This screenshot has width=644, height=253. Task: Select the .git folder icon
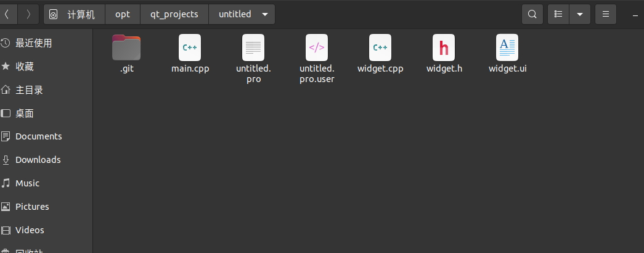126,48
